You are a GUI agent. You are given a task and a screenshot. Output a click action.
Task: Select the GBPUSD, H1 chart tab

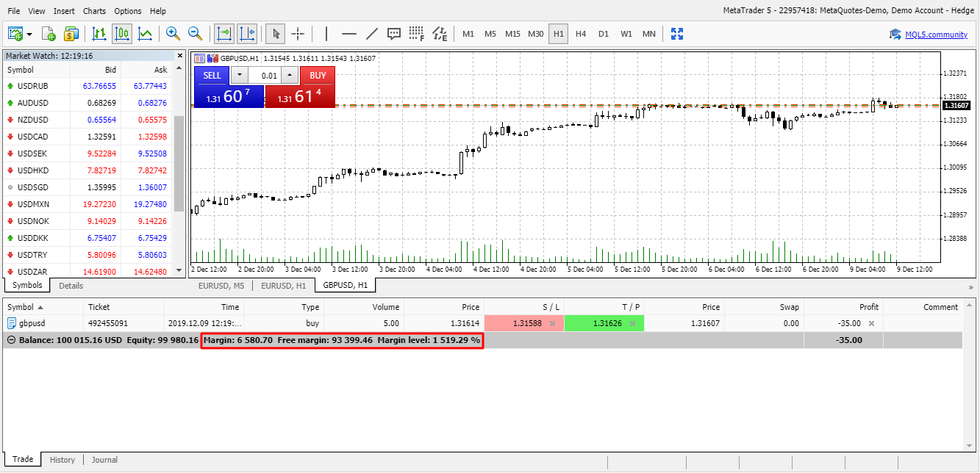click(x=346, y=285)
